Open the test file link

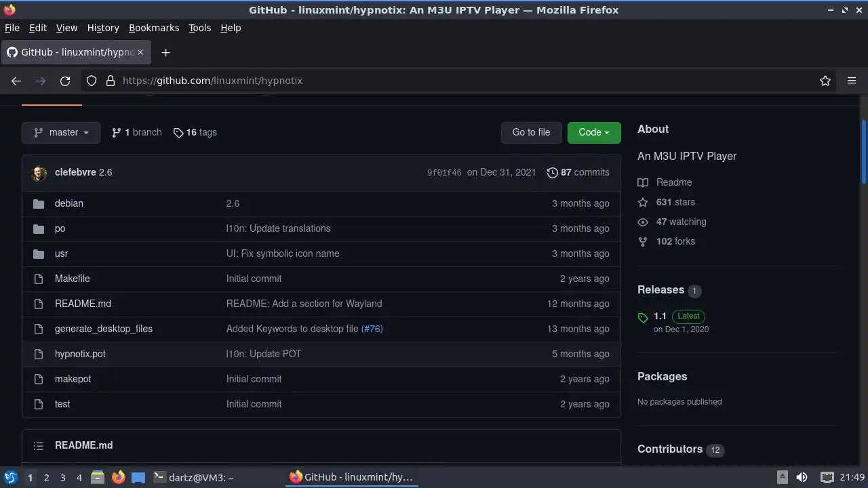point(62,404)
